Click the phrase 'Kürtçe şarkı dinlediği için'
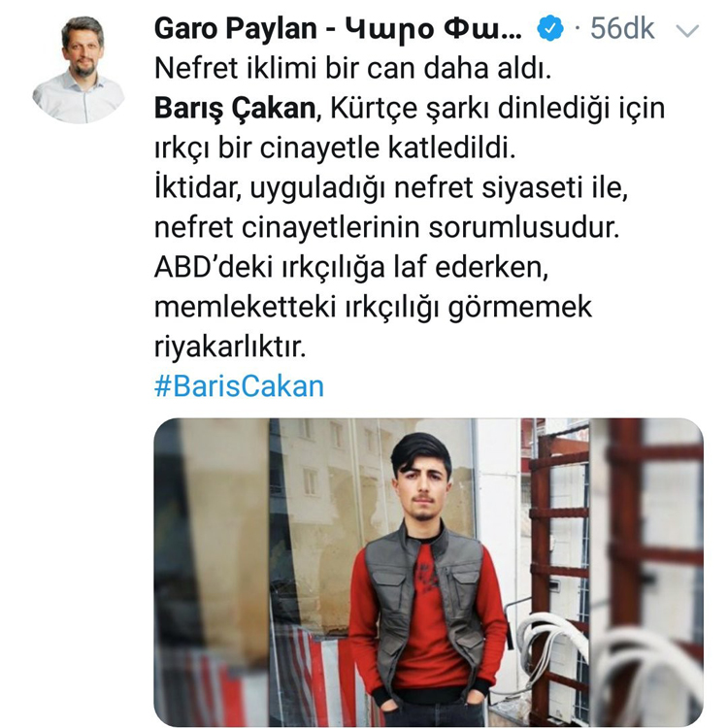Viewport: 728px width, 728px height. 497,109
